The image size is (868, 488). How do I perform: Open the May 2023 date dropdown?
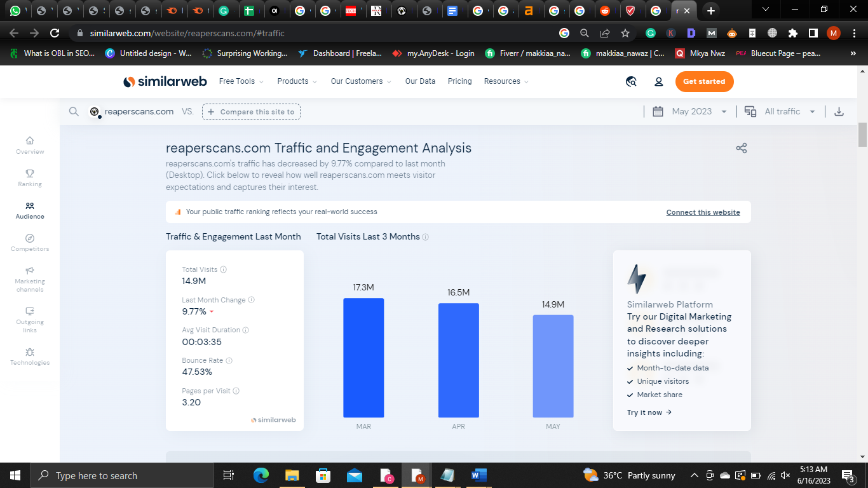tap(689, 112)
